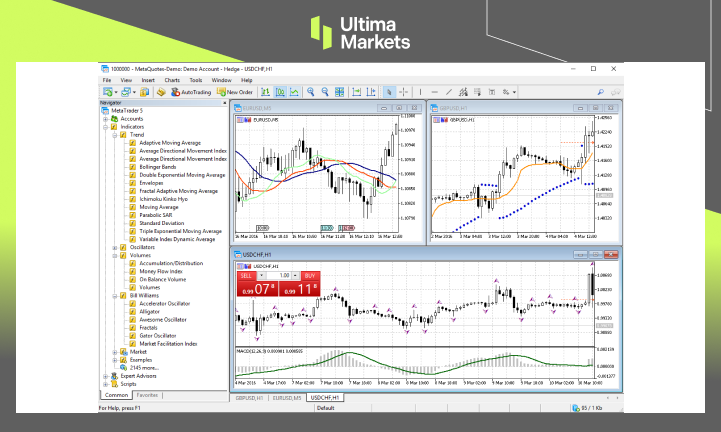Open the Tools menu
Image resolution: width=721 pixels, height=432 pixels.
196,80
